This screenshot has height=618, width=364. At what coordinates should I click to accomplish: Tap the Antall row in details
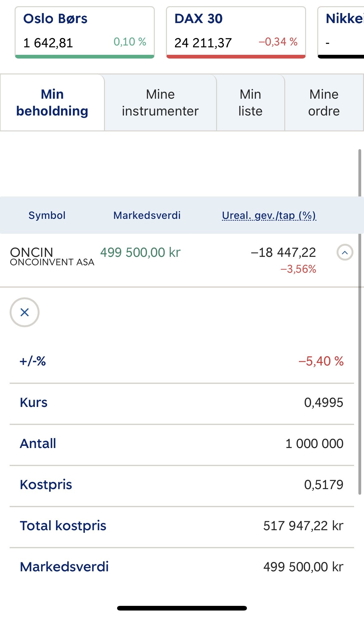[182, 444]
